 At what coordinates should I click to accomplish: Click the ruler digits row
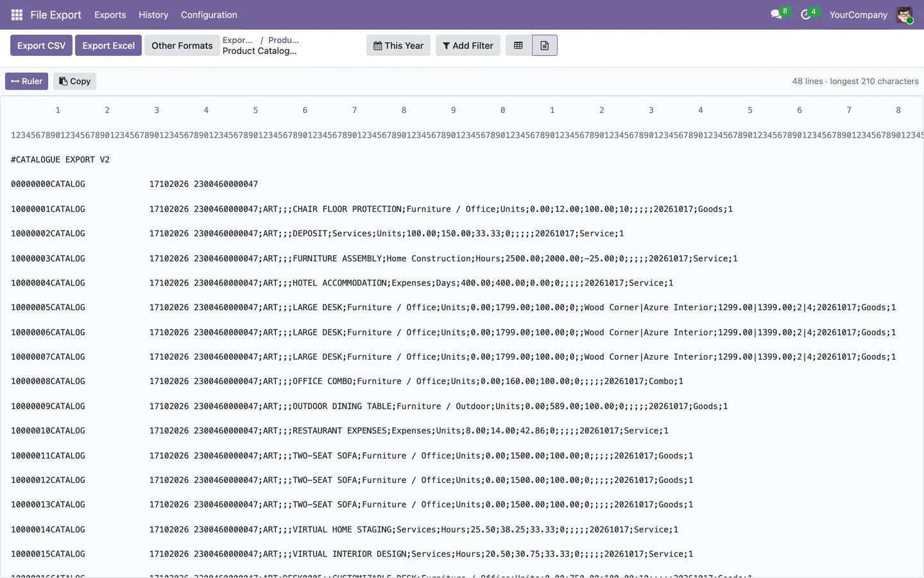pyautogui.click(x=467, y=135)
